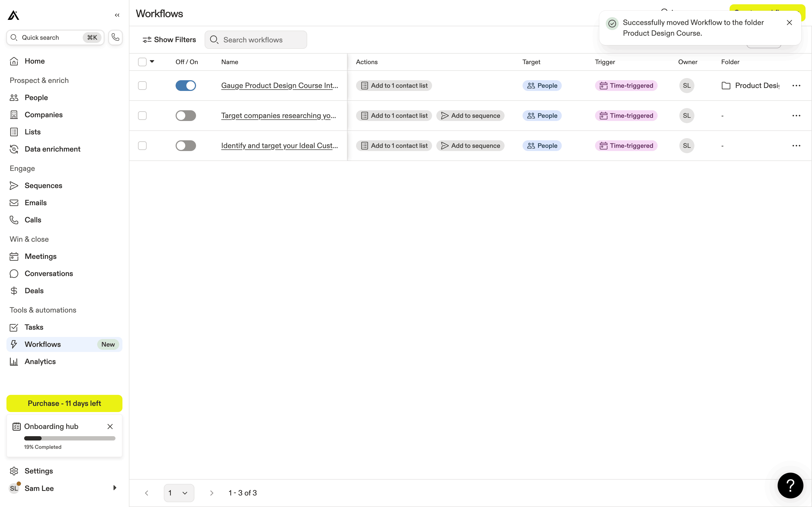This screenshot has height=507, width=812.
Task: Click Show Filters button
Action: 169,40
